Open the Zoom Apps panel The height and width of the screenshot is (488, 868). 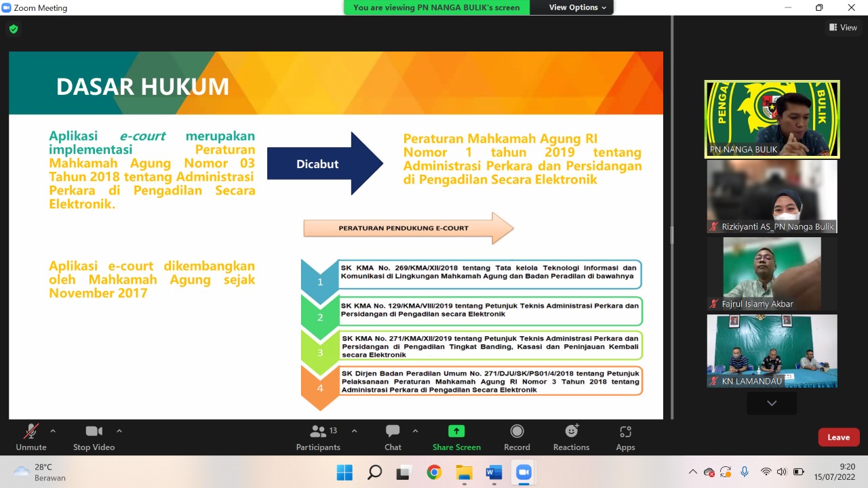[x=625, y=437]
